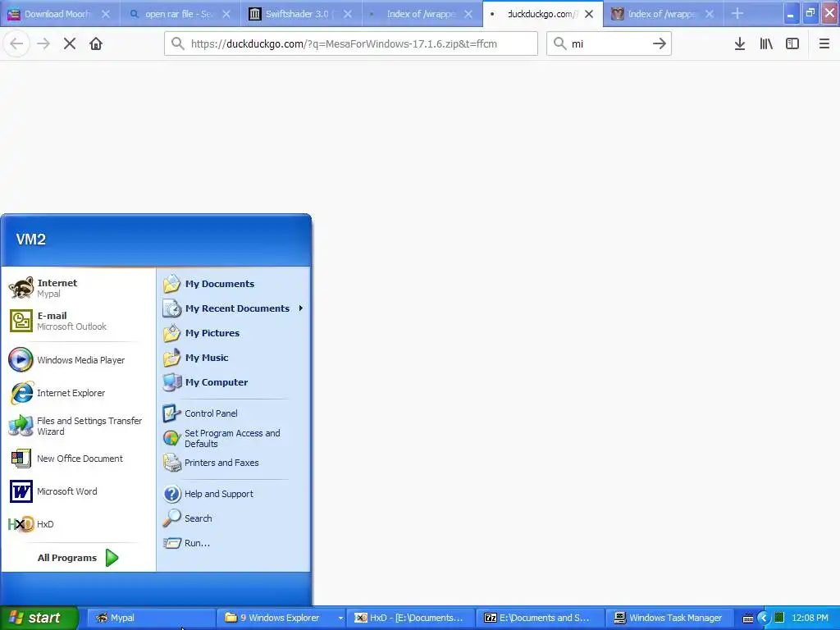Switch to 7-Zip 'E:\Documents and S...' taskbar window
Viewport: 840px width, 630px height.
point(541,618)
